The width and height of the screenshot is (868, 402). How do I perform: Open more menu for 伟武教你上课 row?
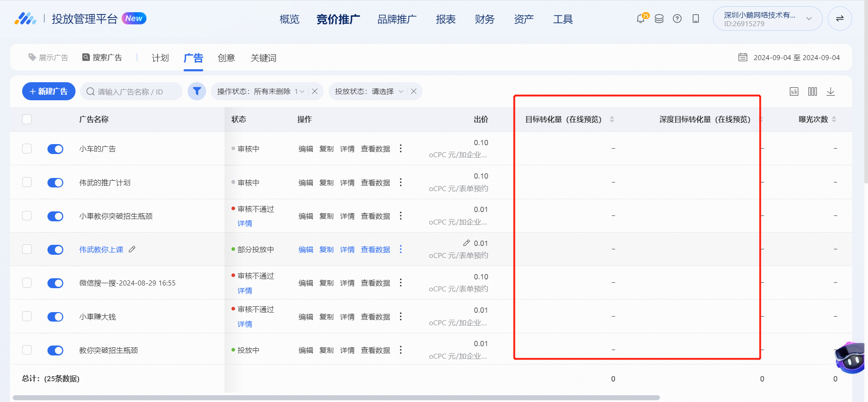tap(401, 249)
